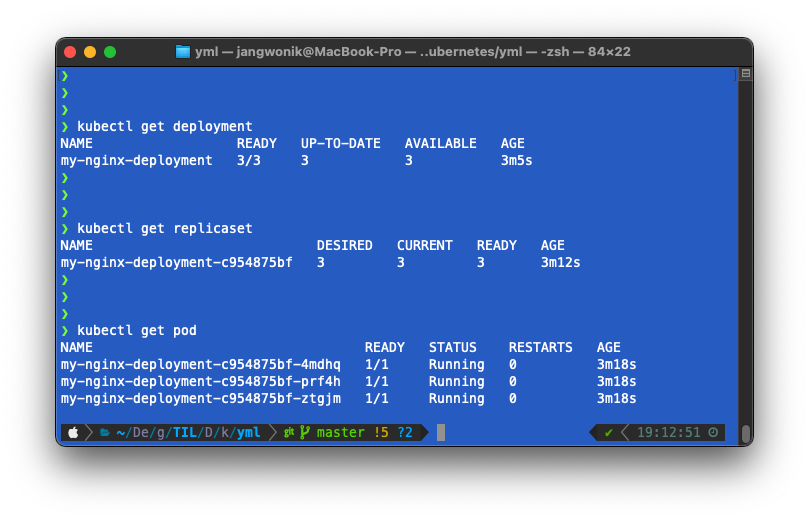
Task: Click the '!5' modified count in prompt
Action: click(381, 432)
